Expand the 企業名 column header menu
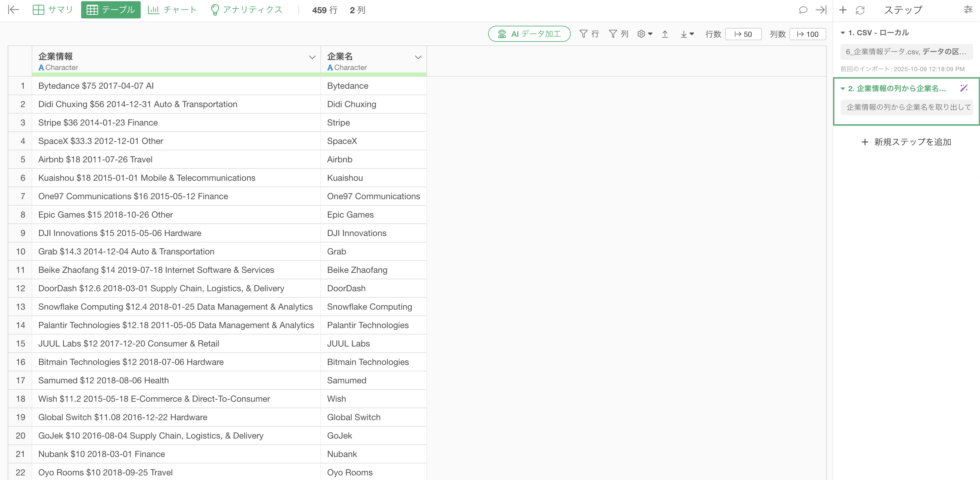 pos(418,57)
